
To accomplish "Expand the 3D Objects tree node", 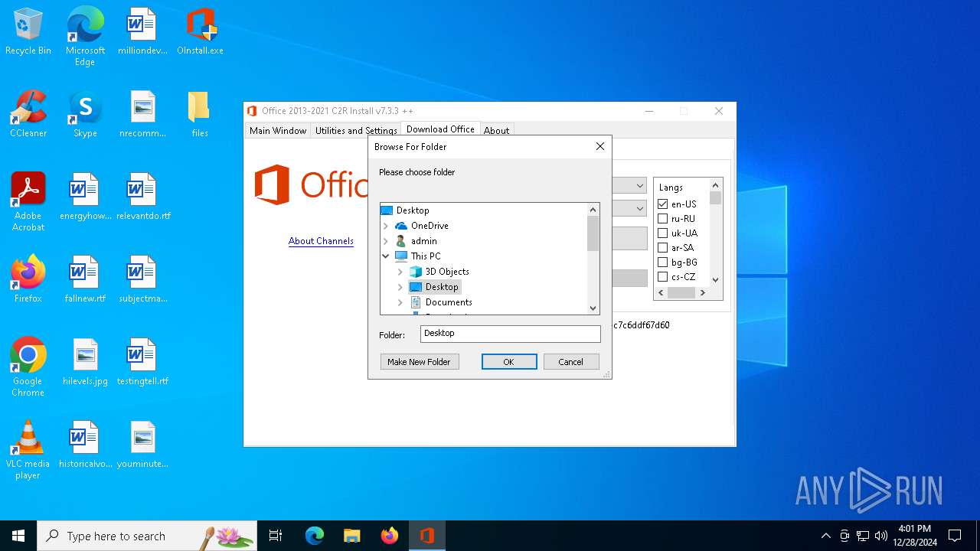I will (x=400, y=272).
